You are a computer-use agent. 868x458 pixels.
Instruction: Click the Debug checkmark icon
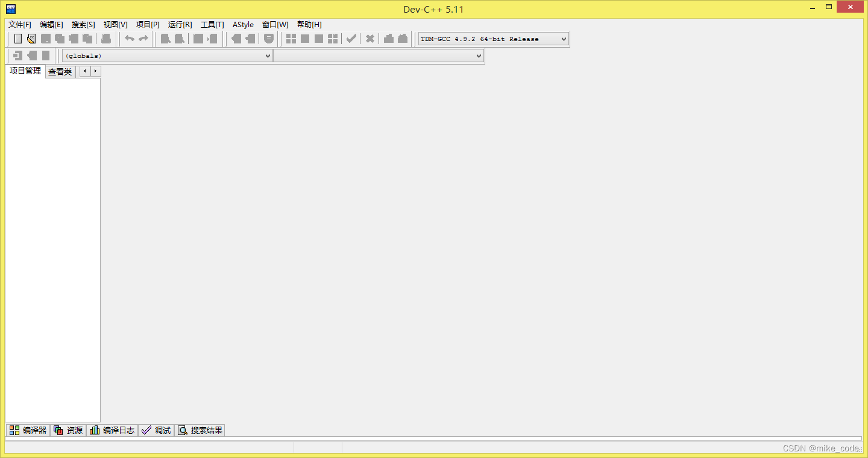point(351,39)
